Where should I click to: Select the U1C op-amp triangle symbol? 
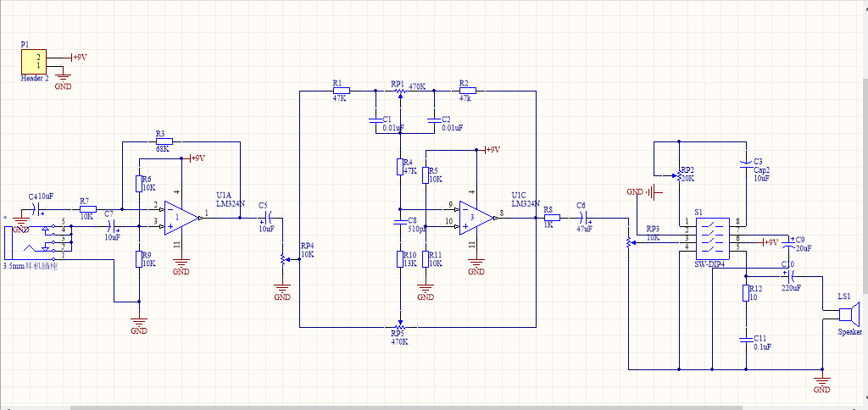[476, 218]
